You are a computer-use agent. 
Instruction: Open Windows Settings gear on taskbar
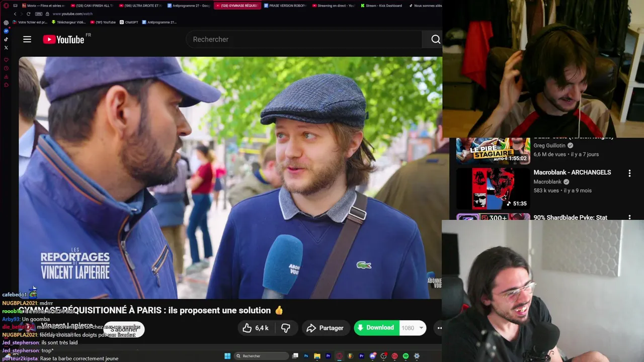[x=417, y=356]
